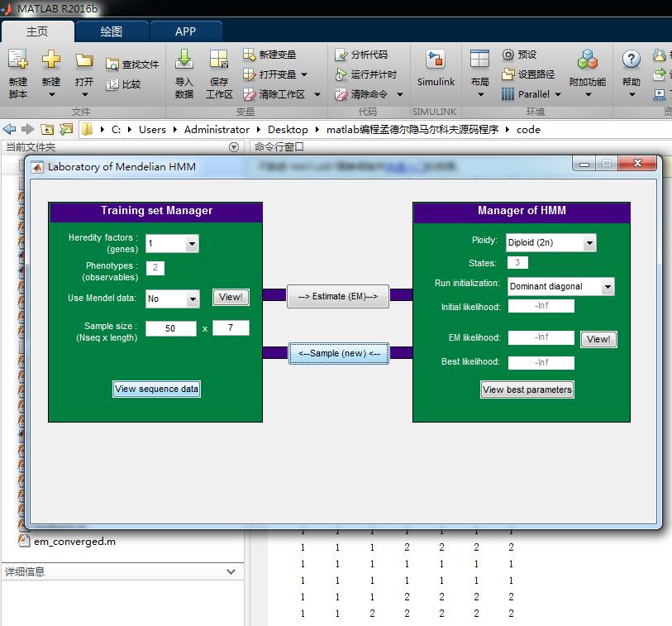Click the forward navigation arrow
672x626 pixels.
tap(27, 129)
